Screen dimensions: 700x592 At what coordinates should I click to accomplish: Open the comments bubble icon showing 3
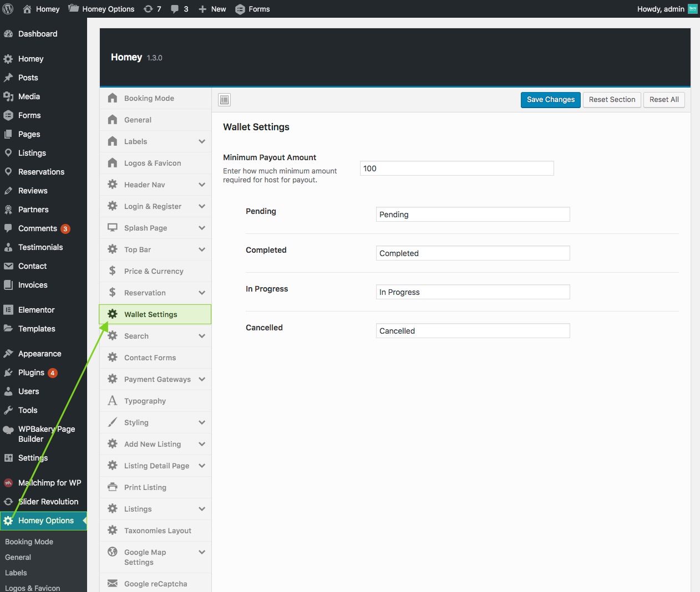coord(175,9)
